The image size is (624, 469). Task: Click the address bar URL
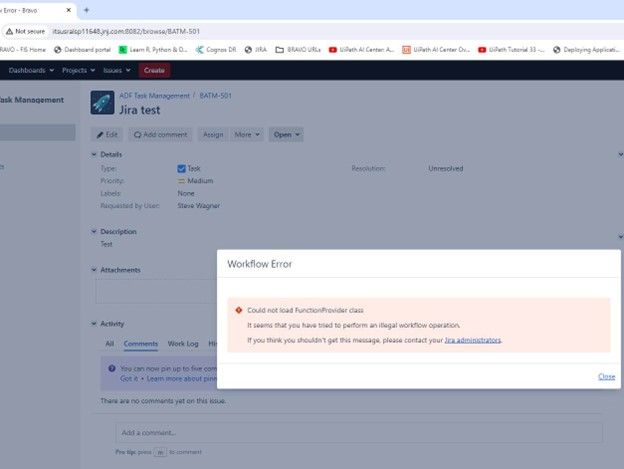click(x=126, y=31)
